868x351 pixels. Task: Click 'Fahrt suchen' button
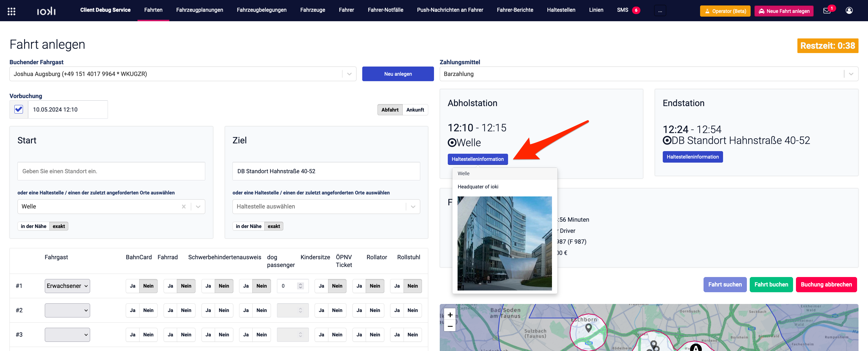point(725,285)
